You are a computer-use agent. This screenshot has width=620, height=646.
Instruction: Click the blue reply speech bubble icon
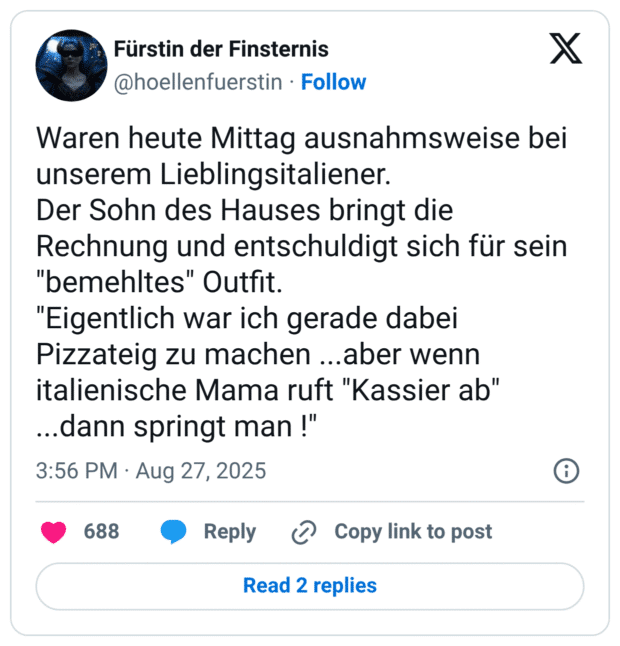pos(173,532)
